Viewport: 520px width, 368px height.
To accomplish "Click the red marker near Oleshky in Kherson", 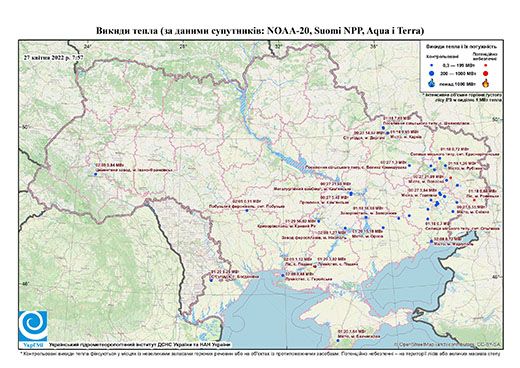I will pyautogui.click(x=315, y=267).
